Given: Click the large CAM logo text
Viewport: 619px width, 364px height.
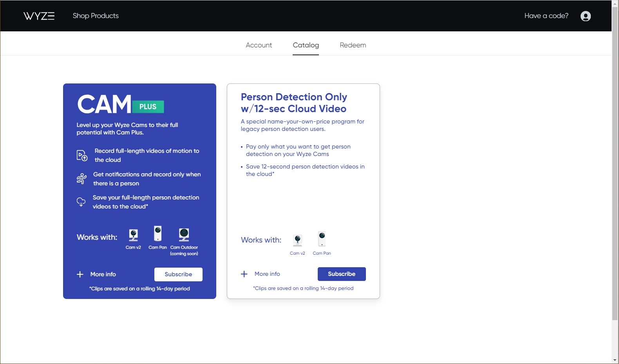Looking at the screenshot, I should 104,104.
